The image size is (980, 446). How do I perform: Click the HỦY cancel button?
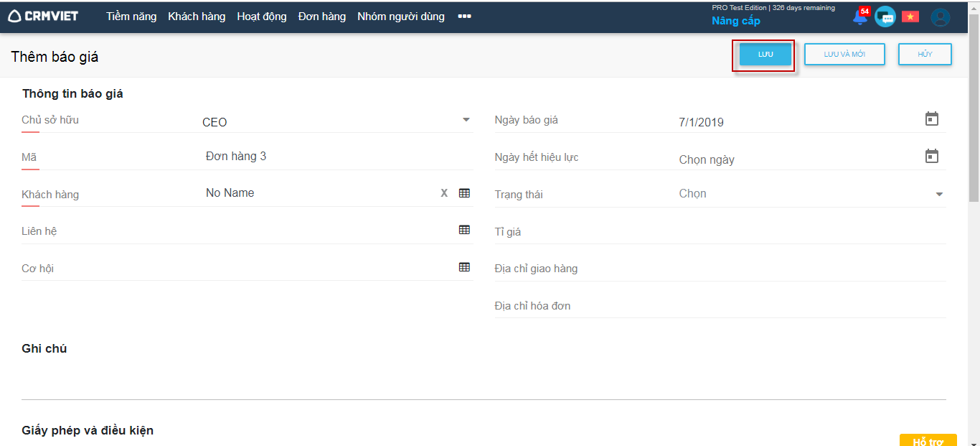coord(925,55)
